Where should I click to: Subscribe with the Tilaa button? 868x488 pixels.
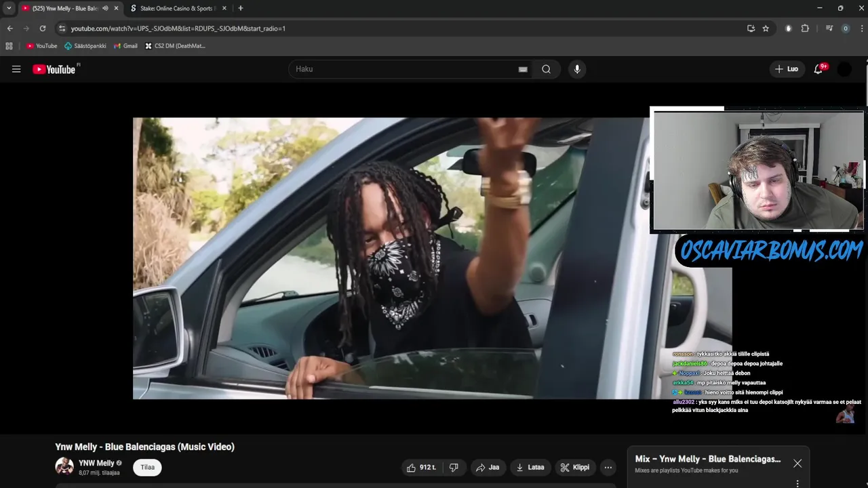point(147,467)
